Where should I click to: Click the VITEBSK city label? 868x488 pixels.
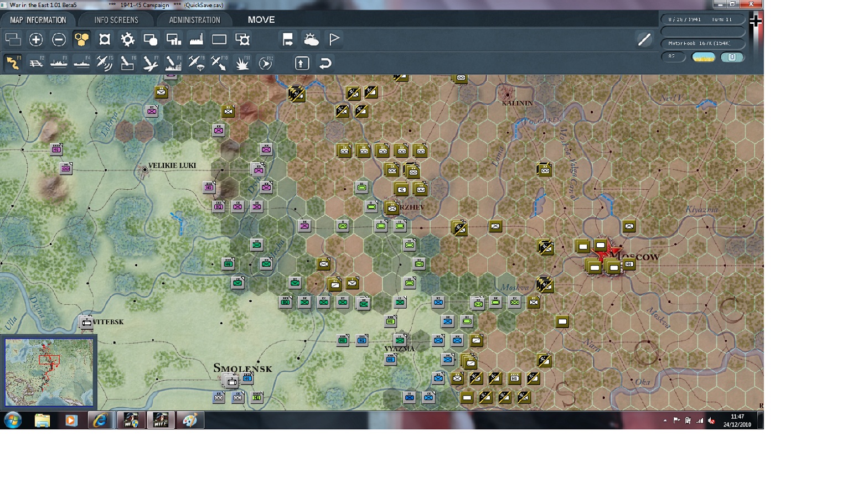(108, 321)
